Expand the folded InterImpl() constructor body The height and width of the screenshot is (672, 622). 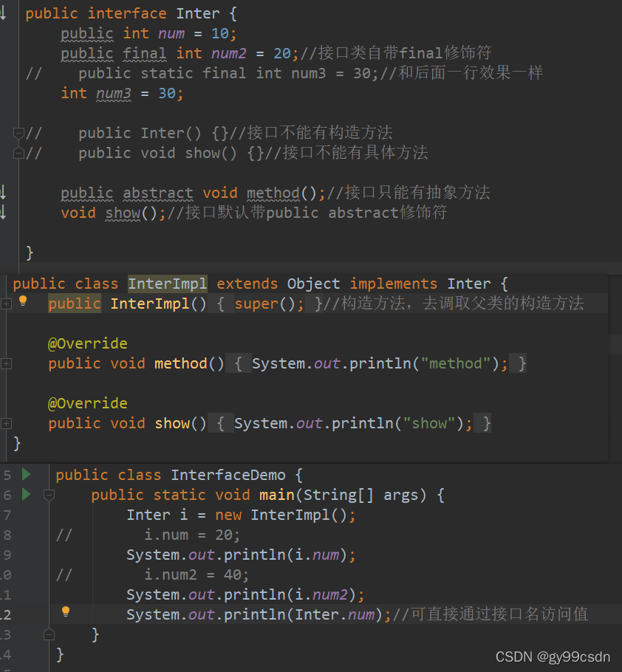[6, 304]
